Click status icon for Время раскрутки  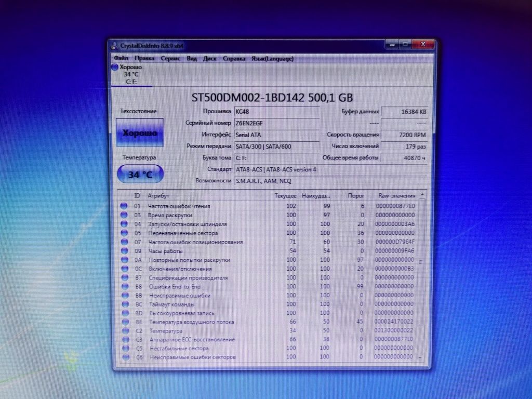click(x=124, y=215)
